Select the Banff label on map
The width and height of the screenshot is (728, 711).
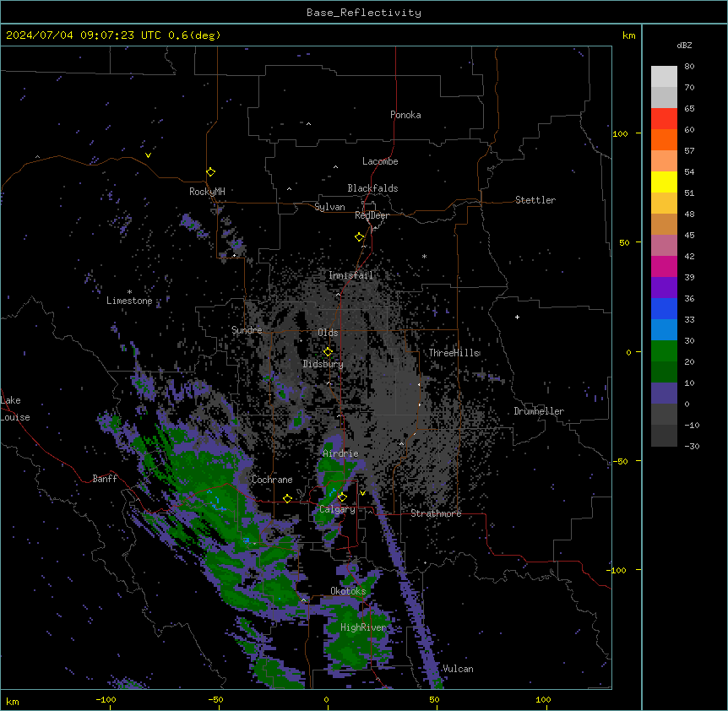pos(105,479)
